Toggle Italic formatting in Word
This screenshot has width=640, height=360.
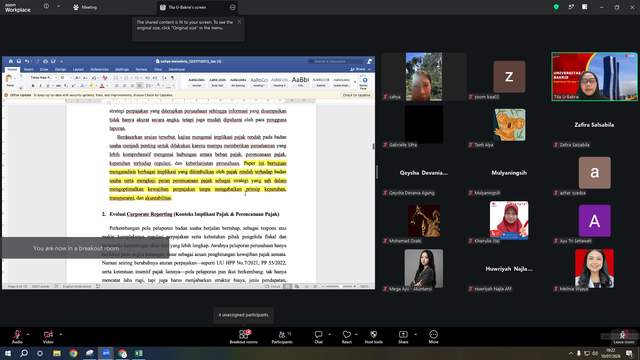(x=40, y=86)
